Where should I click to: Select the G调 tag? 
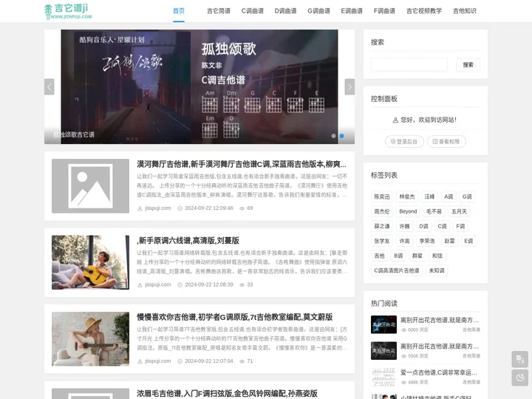[467, 197]
